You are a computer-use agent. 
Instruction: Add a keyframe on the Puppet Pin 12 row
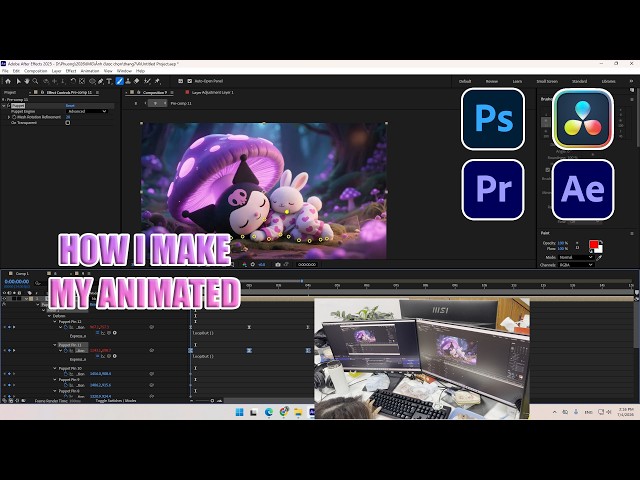[9, 327]
